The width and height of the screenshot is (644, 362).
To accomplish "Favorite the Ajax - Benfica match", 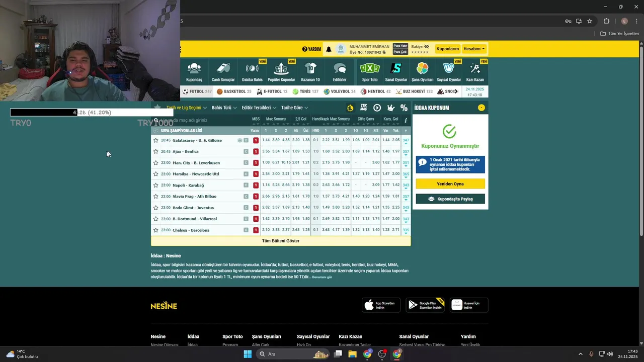I will coord(155,151).
